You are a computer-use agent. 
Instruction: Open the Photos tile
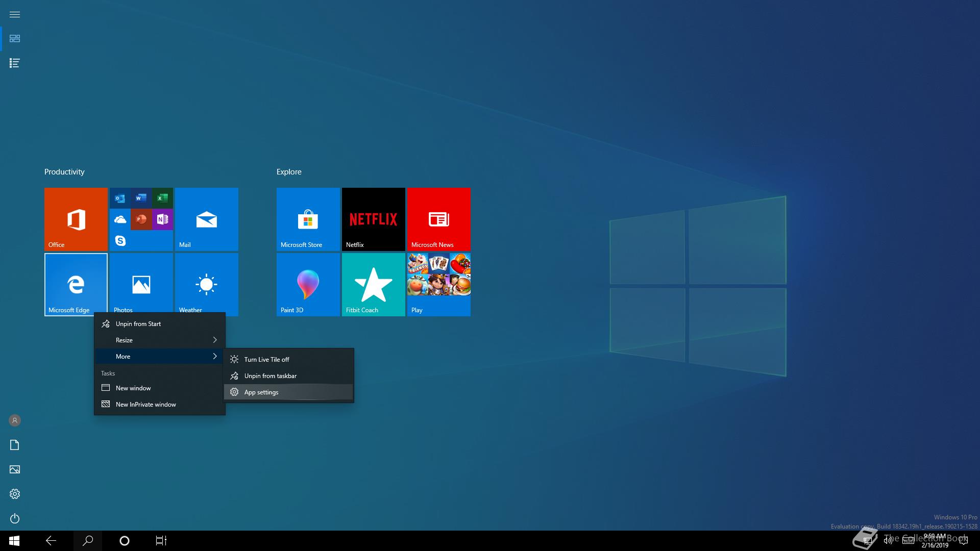pyautogui.click(x=141, y=283)
